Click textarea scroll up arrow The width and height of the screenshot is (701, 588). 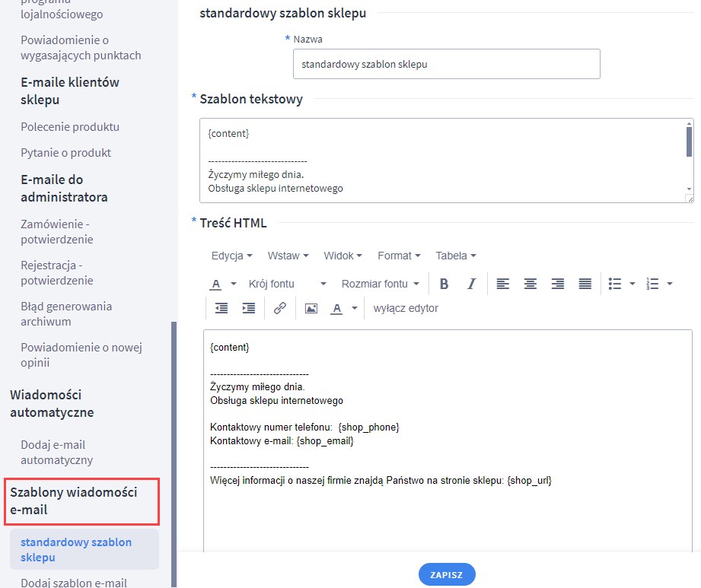(689, 123)
